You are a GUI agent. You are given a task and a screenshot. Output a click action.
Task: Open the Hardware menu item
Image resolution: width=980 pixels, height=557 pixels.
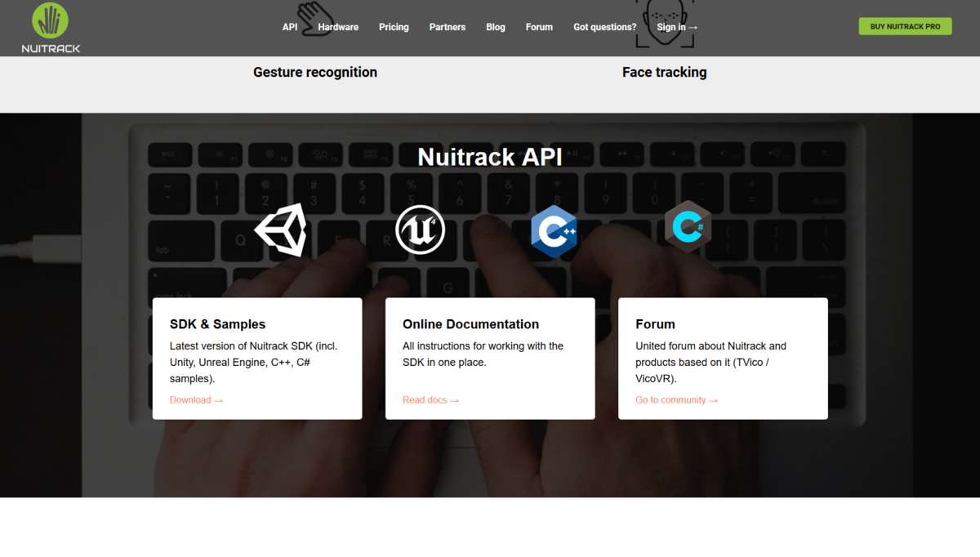coord(338,27)
